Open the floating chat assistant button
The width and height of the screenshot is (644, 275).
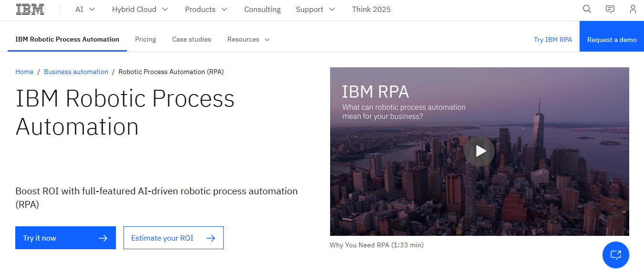616,254
